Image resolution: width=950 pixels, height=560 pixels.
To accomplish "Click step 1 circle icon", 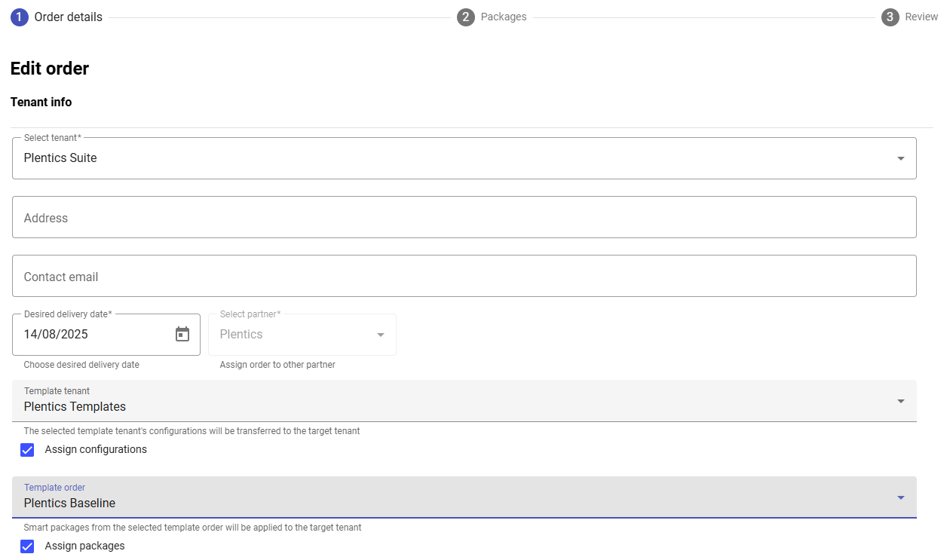I will (x=20, y=17).
